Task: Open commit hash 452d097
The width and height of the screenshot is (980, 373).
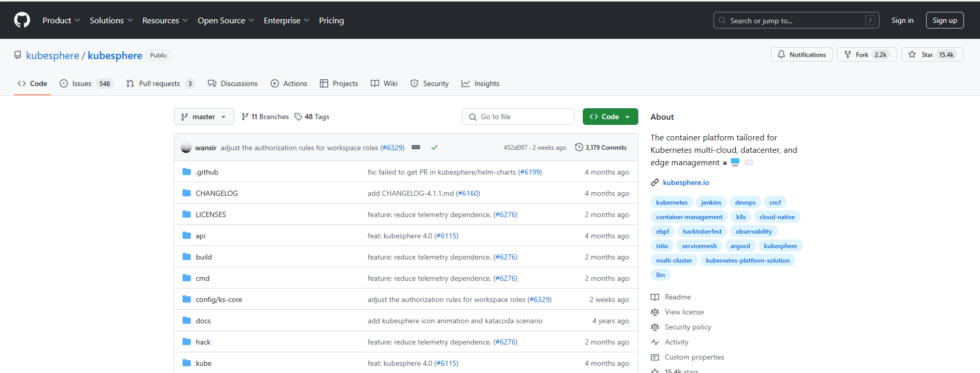Action: coord(515,148)
